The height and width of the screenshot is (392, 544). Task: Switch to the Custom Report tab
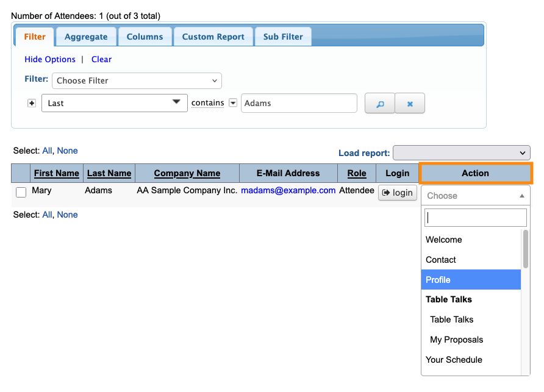(x=213, y=37)
